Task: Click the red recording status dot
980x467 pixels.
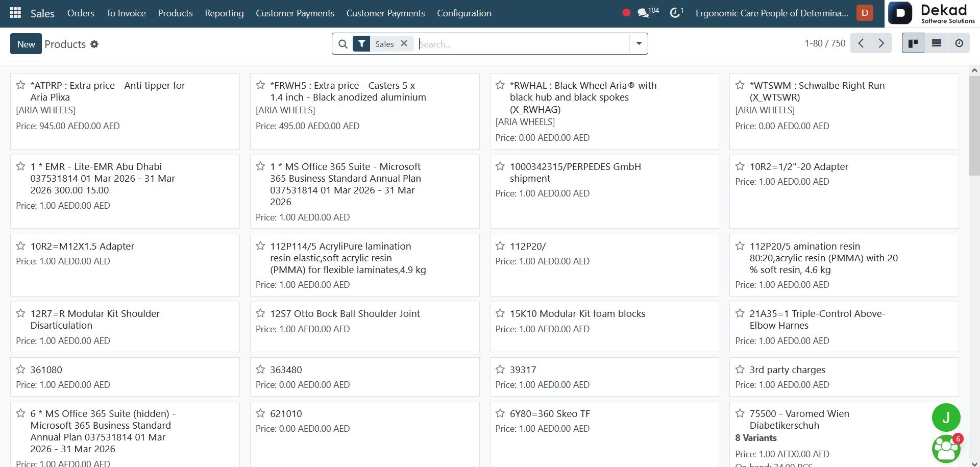Action: point(626,13)
